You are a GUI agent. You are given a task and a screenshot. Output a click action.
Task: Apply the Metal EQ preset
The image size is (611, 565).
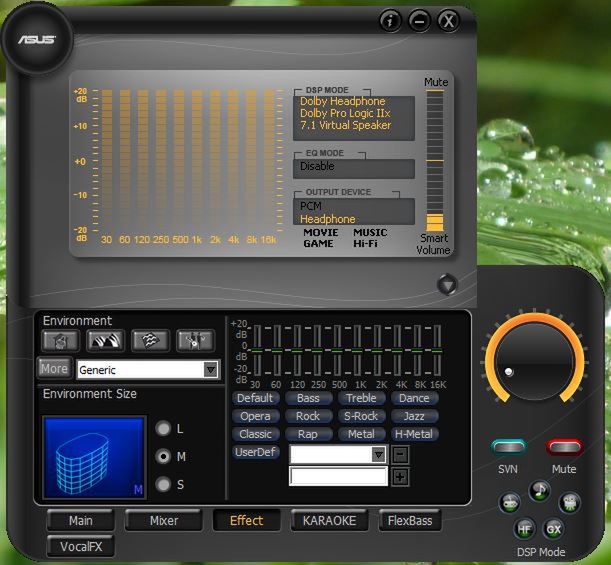(361, 434)
